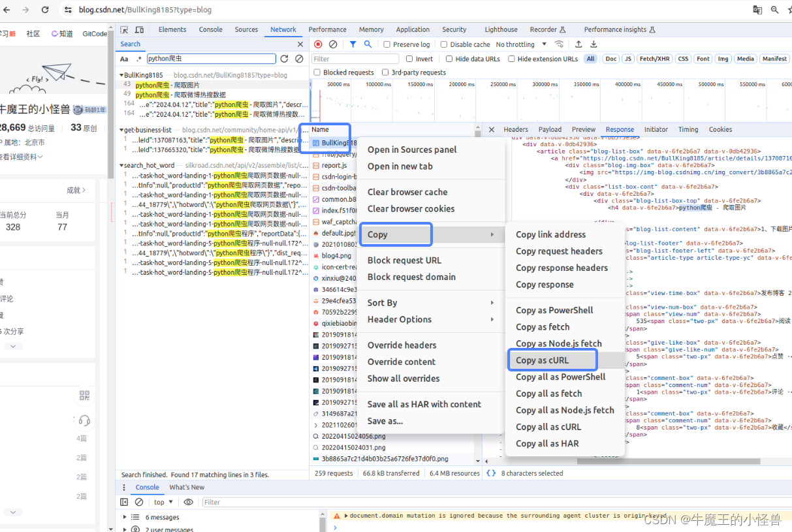The image size is (792, 532).
Task: Refresh the search results
Action: pyautogui.click(x=284, y=59)
